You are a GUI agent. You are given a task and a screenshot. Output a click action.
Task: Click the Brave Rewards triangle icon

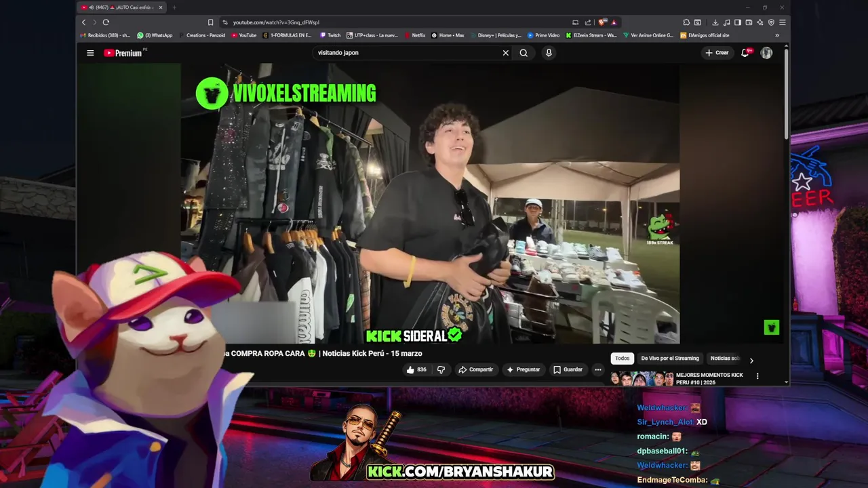[x=614, y=22]
